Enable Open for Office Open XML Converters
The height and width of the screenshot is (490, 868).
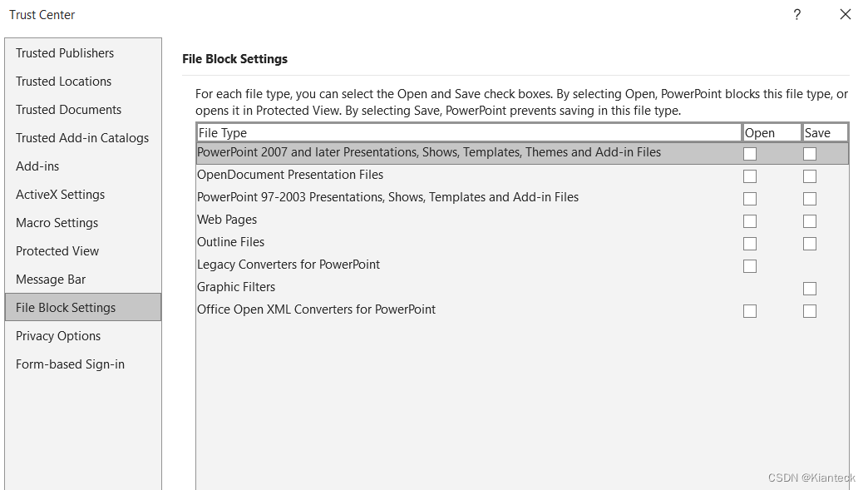[750, 310]
